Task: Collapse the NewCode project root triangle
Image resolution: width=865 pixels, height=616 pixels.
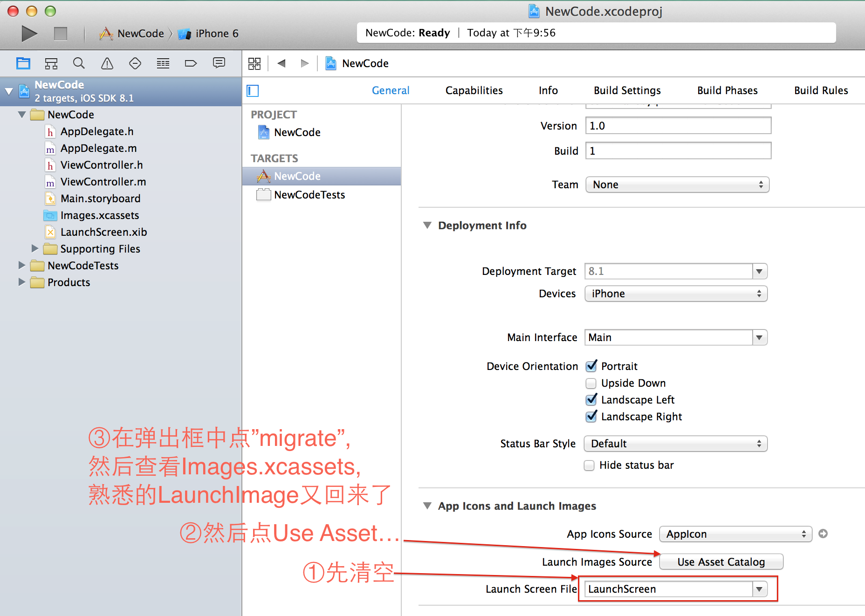Action: [x=8, y=91]
